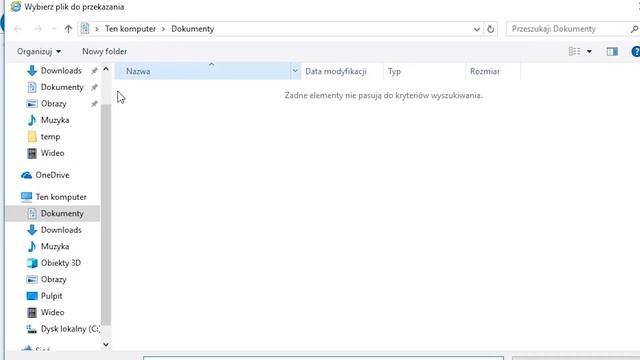Open Wideo under Ten komputer
Viewport: 640px width, 360px height.
click(x=52, y=312)
